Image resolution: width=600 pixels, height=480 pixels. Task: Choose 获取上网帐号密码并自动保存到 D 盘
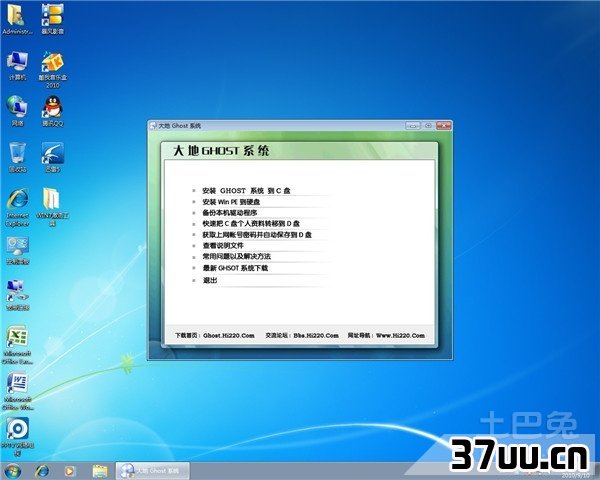257,235
